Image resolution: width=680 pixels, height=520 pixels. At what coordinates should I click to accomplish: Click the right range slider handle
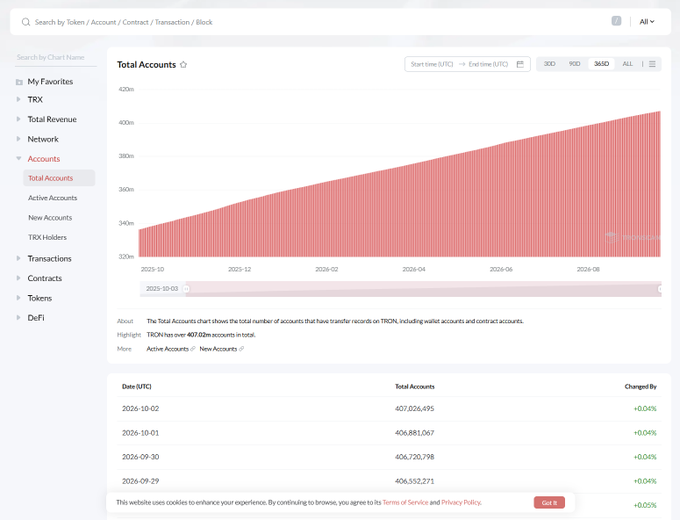pyautogui.click(x=660, y=289)
